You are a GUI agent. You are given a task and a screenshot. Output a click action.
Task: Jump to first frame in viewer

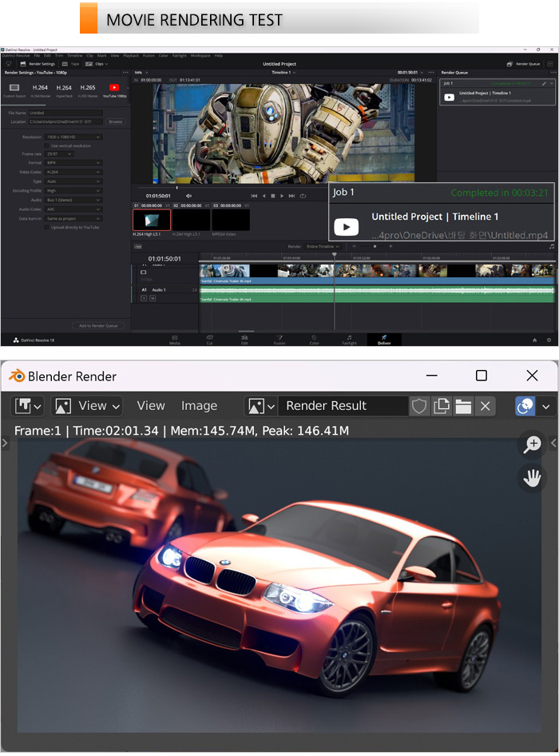[x=254, y=196]
